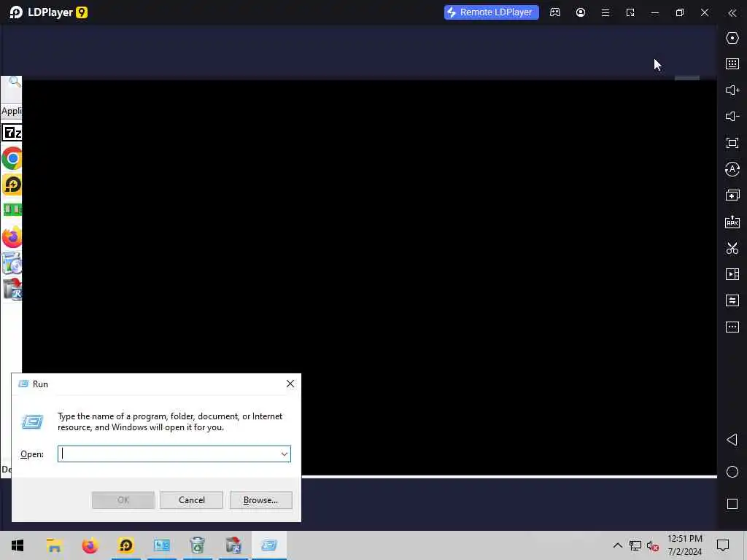This screenshot has height=560, width=747.
Task: Click the volume up icon
Action: [x=732, y=90]
